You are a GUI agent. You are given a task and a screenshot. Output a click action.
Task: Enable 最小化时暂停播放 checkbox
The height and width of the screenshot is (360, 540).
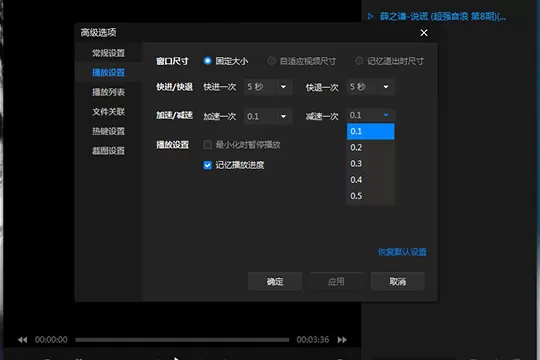click(207, 145)
